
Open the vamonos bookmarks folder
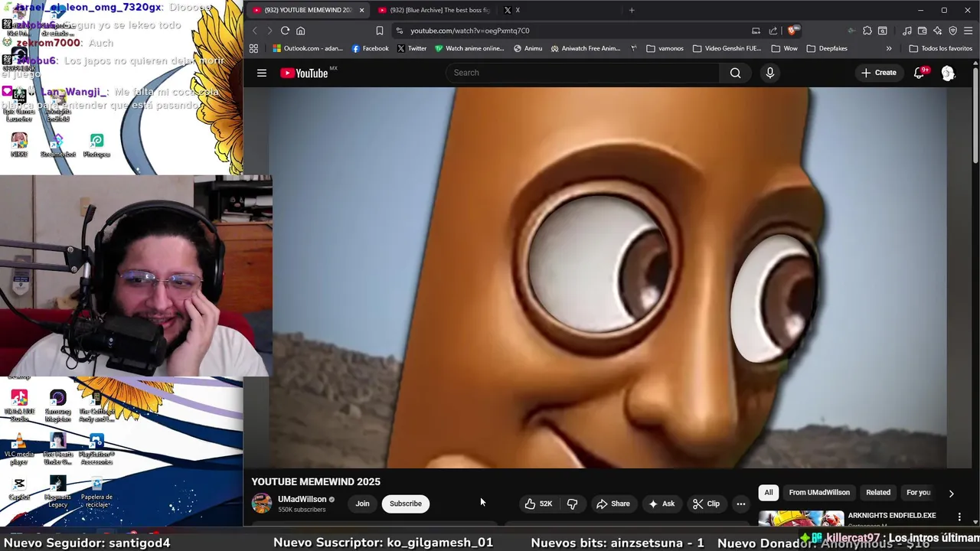point(665,48)
